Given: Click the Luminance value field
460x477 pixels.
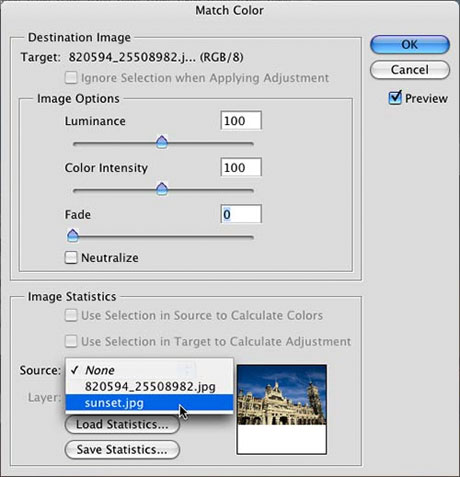Looking at the screenshot, I should coord(241,121).
